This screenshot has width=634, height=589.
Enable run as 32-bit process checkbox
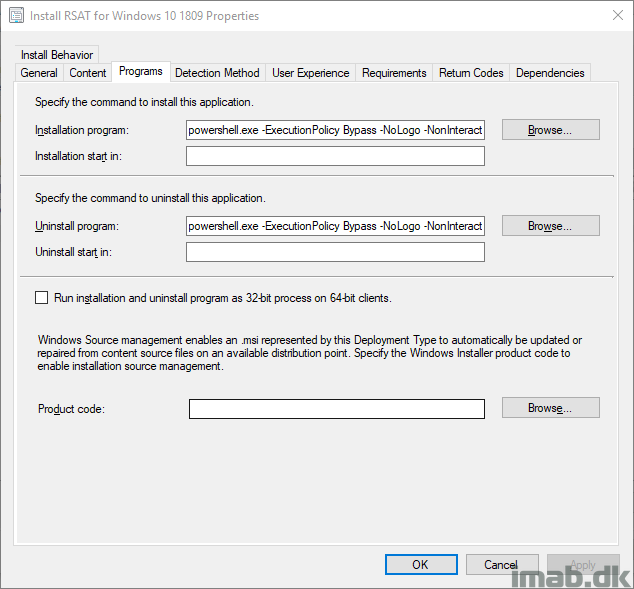tap(41, 298)
